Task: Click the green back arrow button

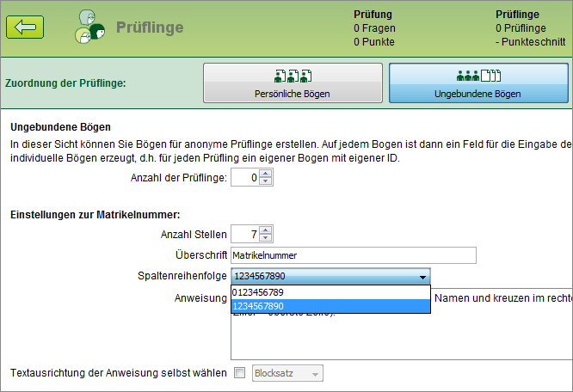Action: click(x=25, y=28)
